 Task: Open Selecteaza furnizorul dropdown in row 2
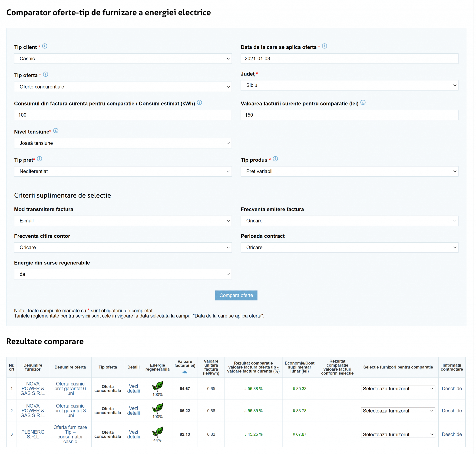[398, 411]
